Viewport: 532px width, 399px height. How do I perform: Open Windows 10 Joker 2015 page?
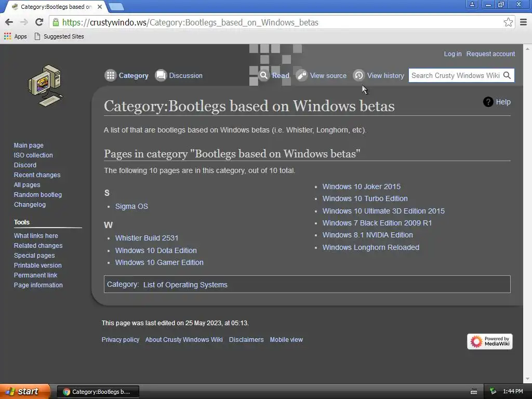(x=362, y=187)
